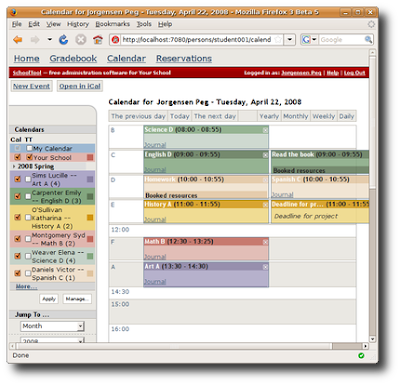Go to The next day
Image resolution: width=400 pixels, height=385 pixels.
click(x=215, y=116)
